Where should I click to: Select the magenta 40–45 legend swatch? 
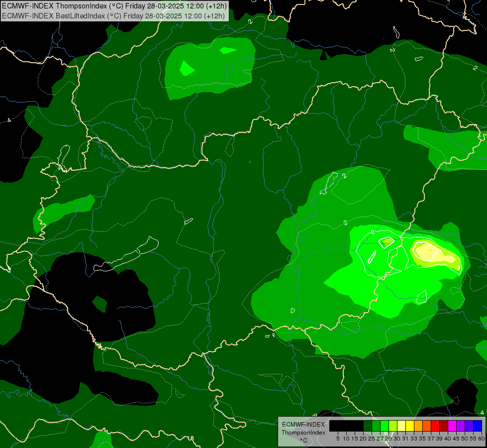tap(452, 426)
